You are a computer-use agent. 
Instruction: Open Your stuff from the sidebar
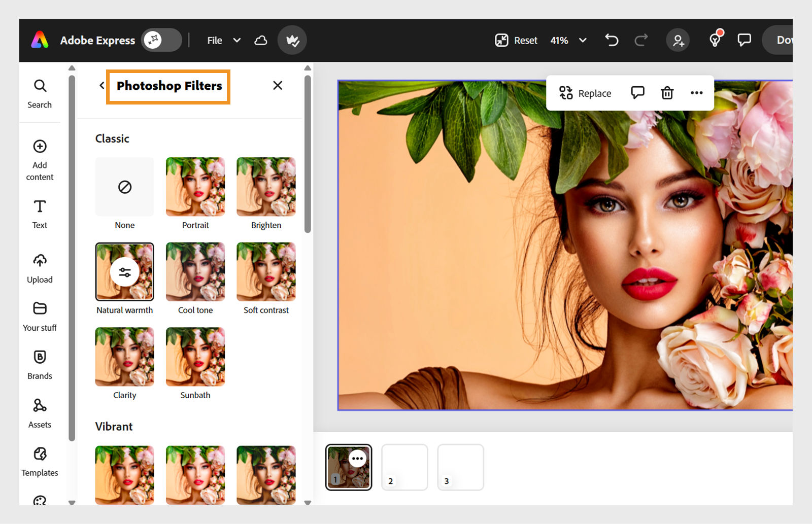(39, 316)
